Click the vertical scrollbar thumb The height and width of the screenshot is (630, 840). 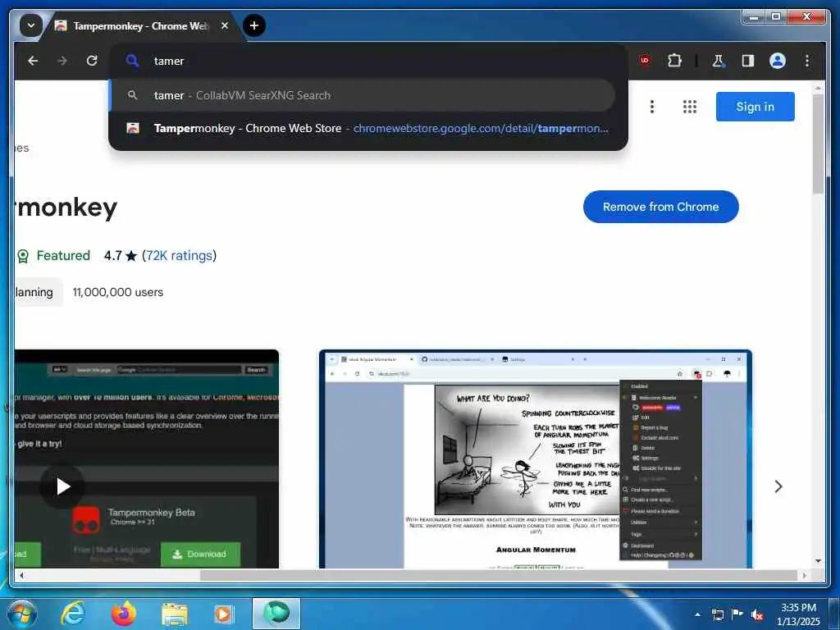[818, 144]
